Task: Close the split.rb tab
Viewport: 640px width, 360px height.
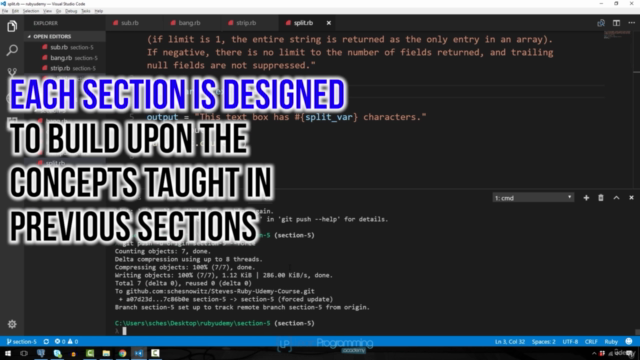Action: pyautogui.click(x=329, y=23)
